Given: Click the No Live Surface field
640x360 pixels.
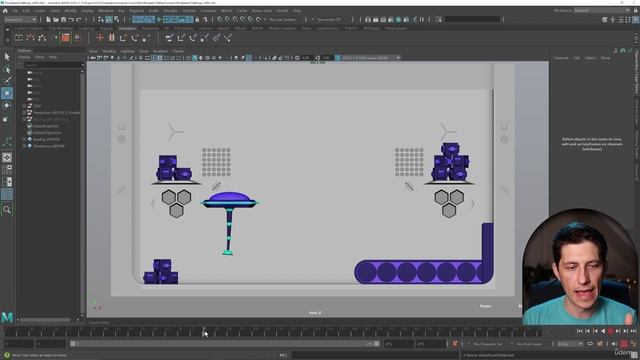Looking at the screenshot, I should coord(283,19).
